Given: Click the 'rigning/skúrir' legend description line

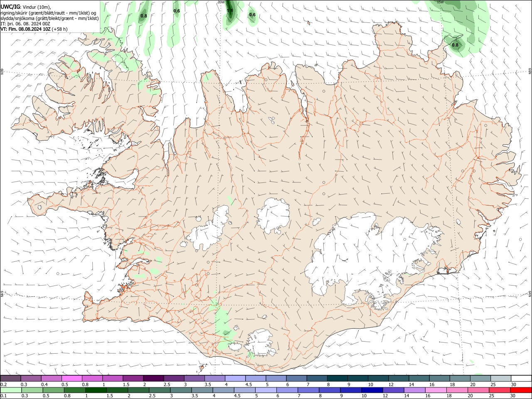Looking at the screenshot, I should coord(48,13).
